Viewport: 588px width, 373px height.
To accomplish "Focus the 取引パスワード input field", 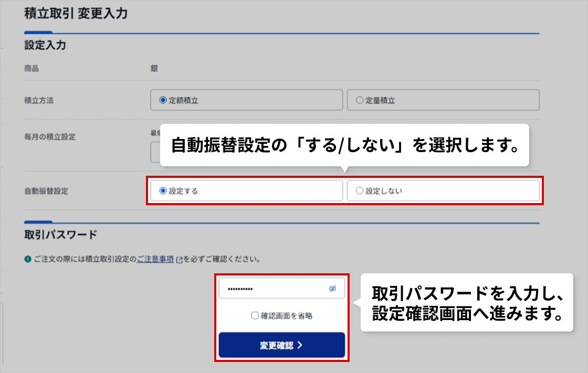I will pyautogui.click(x=273, y=289).
